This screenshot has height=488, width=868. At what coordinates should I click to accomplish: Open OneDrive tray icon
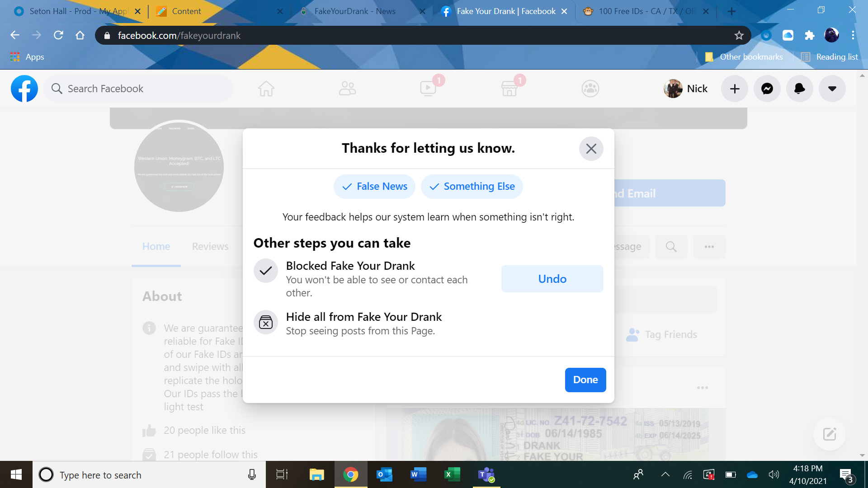point(752,474)
